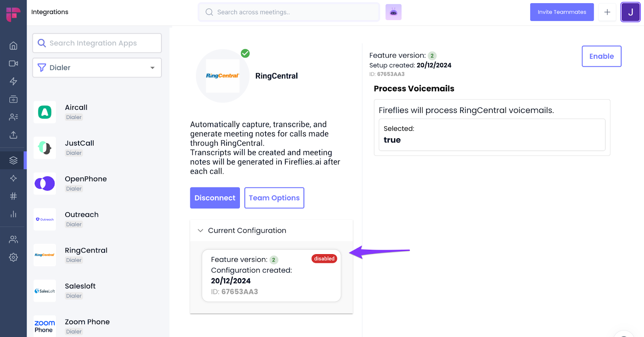The width and height of the screenshot is (644, 337).
Task: Open the Dialer category filter dropdown
Action: 97,68
